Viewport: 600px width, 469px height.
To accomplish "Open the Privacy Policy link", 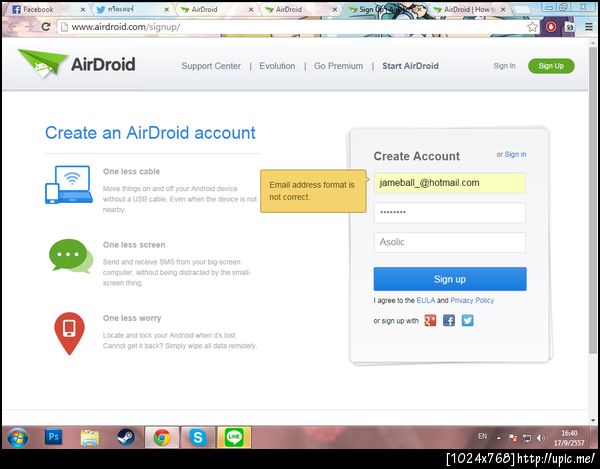I will tap(472, 300).
